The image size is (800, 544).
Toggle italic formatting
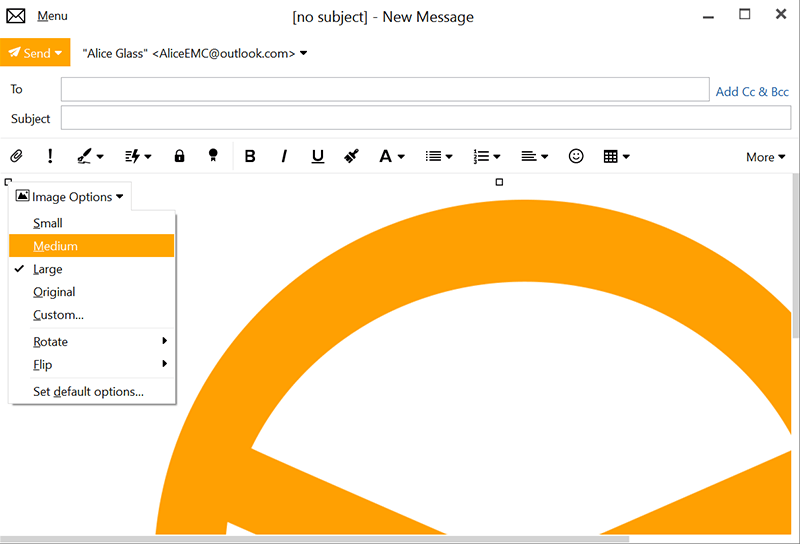284,156
